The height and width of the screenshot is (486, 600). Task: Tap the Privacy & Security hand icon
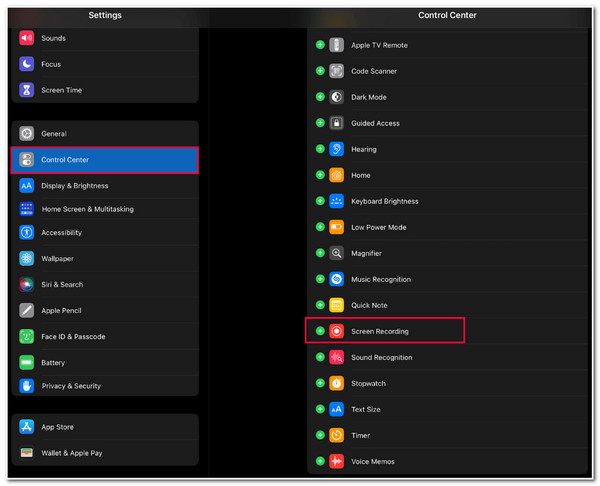pyautogui.click(x=26, y=386)
